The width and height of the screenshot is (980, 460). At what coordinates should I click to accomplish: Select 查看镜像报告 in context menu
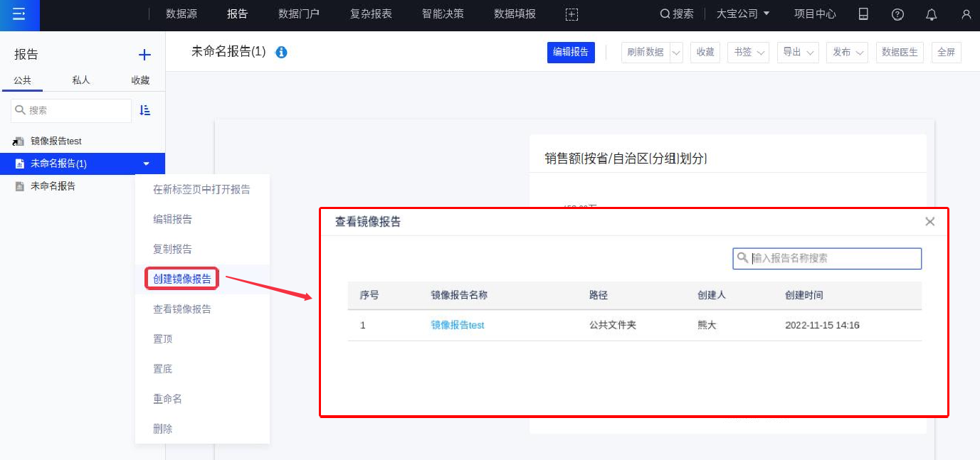coord(182,309)
